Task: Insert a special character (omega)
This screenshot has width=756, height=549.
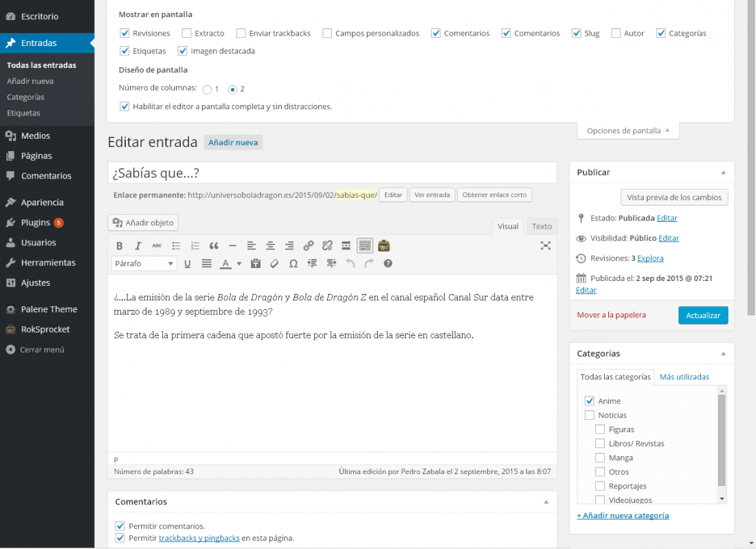Action: click(293, 264)
